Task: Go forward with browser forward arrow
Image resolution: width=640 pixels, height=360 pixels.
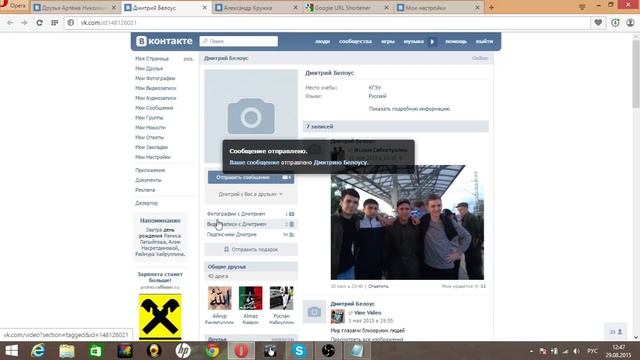Action: 24,23
